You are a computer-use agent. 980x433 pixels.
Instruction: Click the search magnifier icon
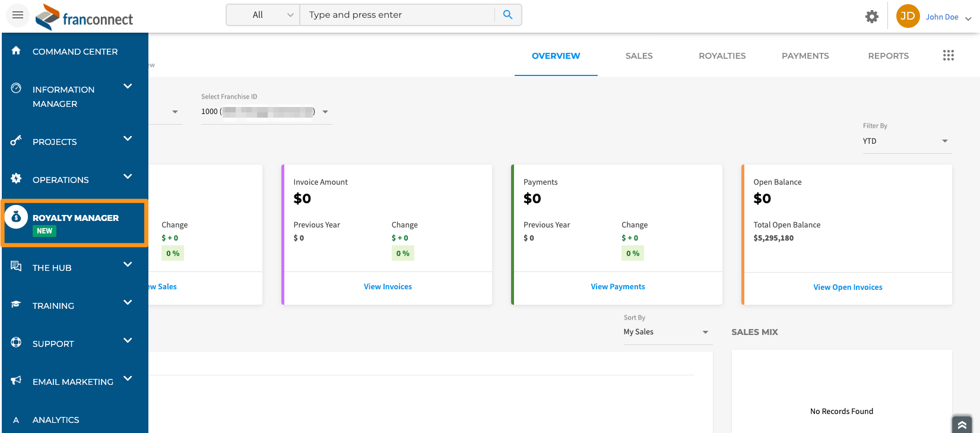click(x=508, y=15)
